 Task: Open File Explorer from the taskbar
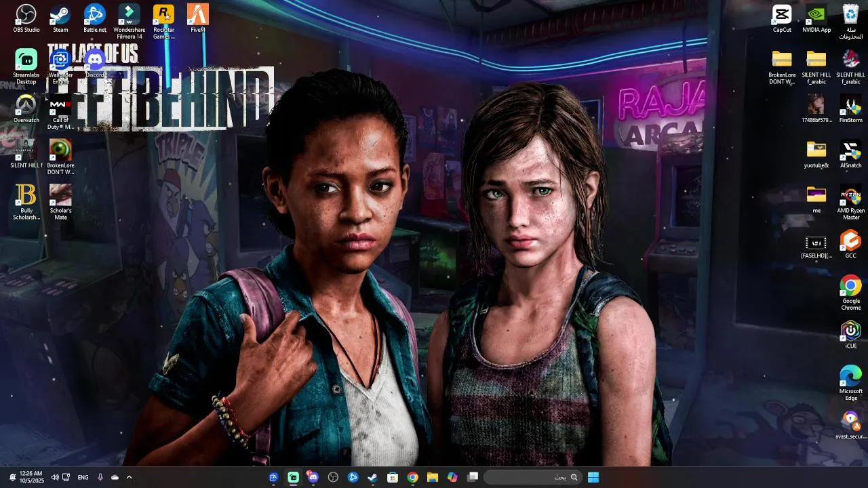pos(433,477)
